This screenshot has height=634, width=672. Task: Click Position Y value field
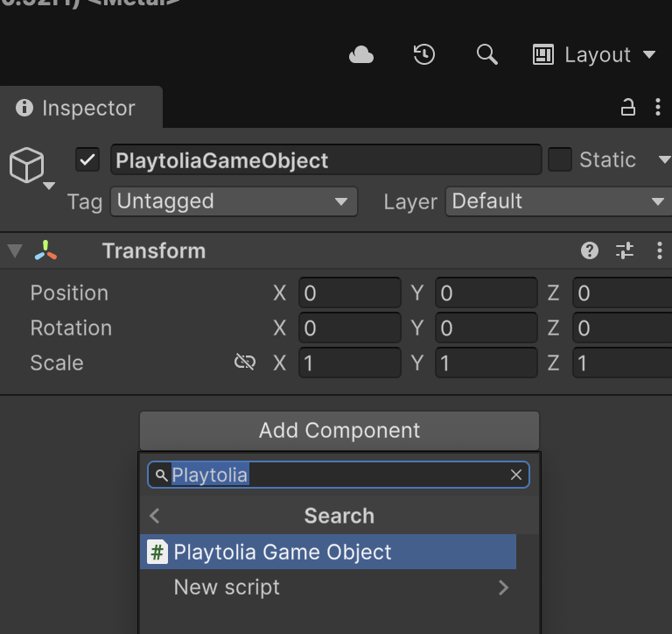(x=486, y=293)
